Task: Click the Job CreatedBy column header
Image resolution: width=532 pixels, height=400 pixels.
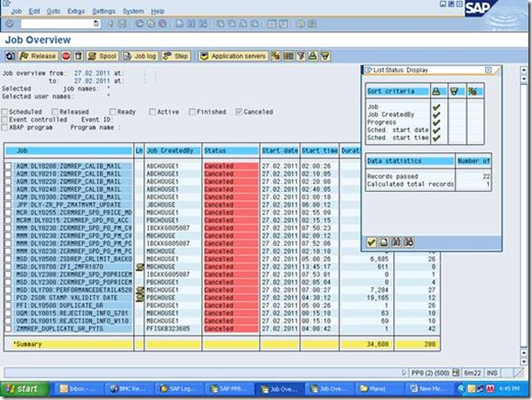Action: [173, 150]
